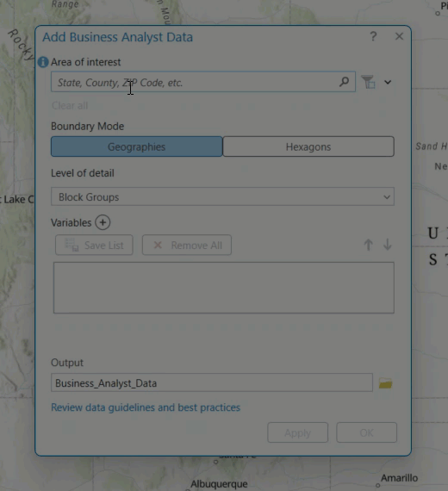This screenshot has width=448, height=491.
Task: Click the Area of interest info icon
Action: (x=43, y=62)
